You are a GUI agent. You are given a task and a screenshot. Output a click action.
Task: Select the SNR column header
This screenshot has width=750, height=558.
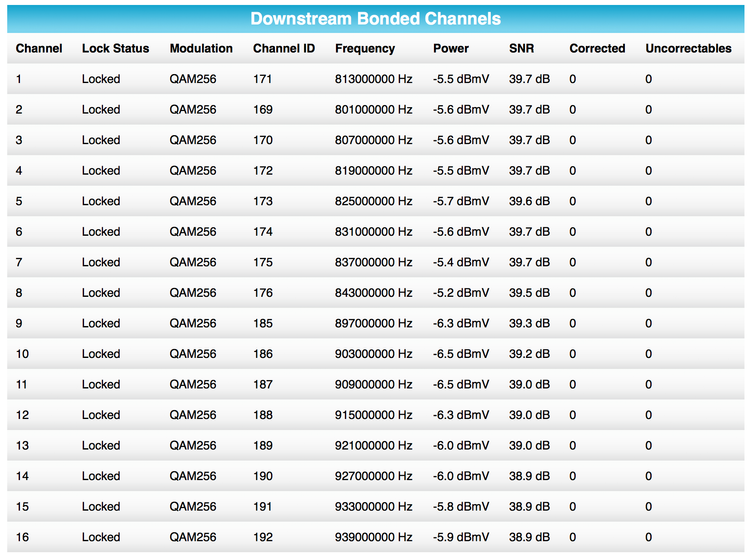coord(521,48)
